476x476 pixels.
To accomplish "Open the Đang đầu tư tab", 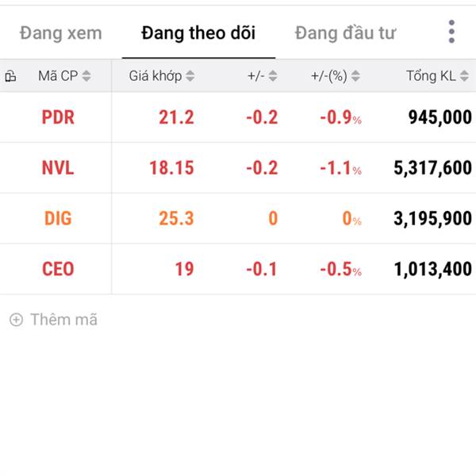I will pos(345,33).
